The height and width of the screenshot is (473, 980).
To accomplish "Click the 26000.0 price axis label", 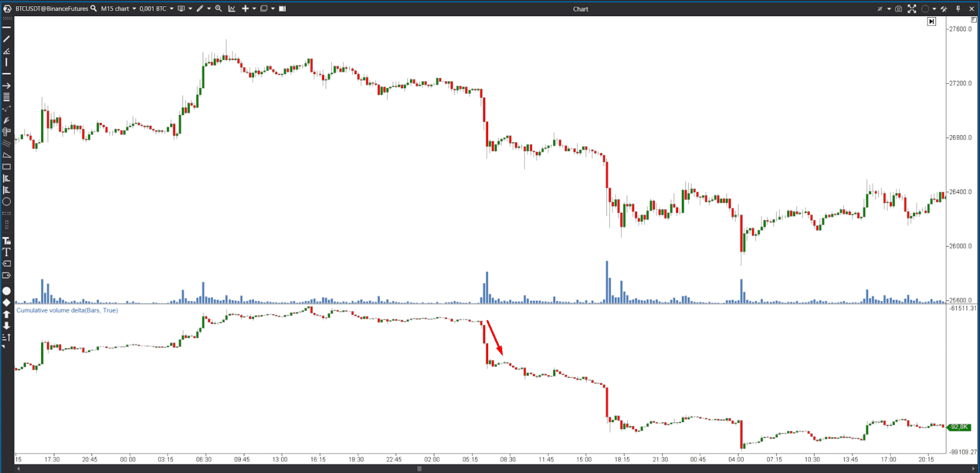I will pos(960,246).
